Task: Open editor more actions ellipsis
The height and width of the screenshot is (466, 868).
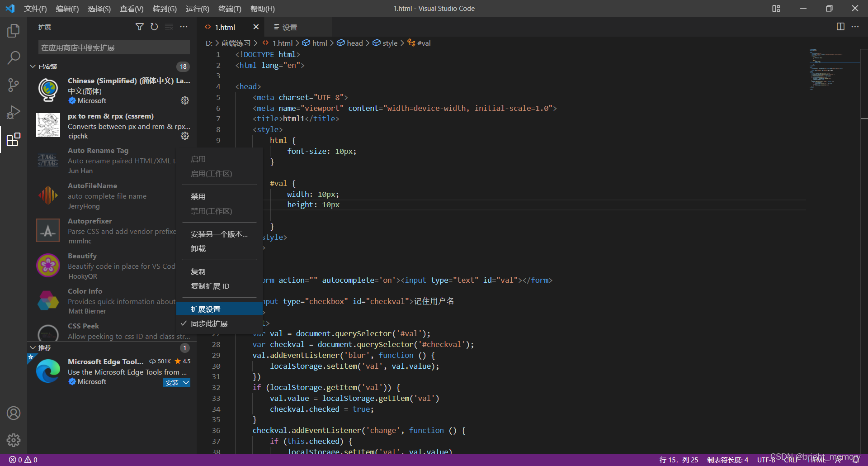Action: click(x=855, y=27)
